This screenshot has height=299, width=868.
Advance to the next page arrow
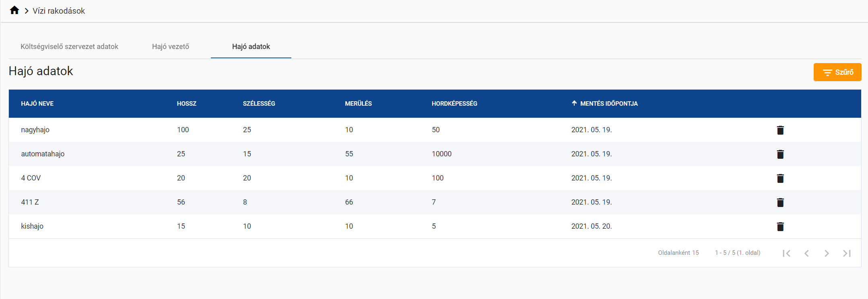click(x=827, y=253)
